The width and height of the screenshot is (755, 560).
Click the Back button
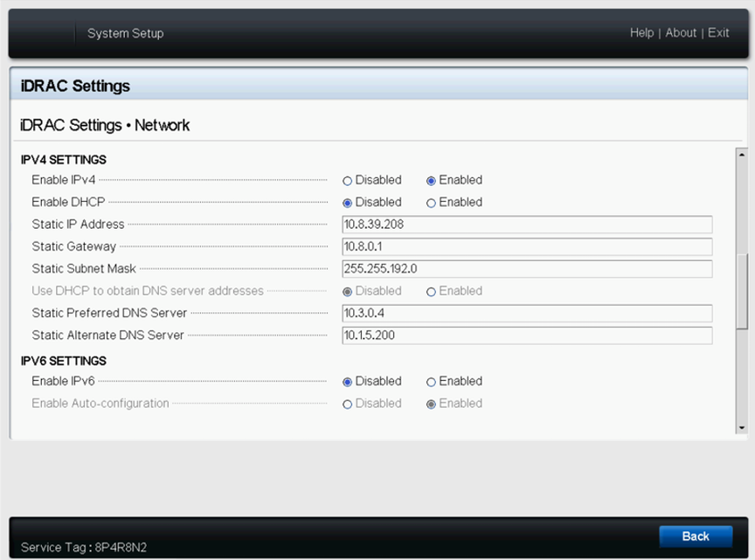[x=696, y=536]
